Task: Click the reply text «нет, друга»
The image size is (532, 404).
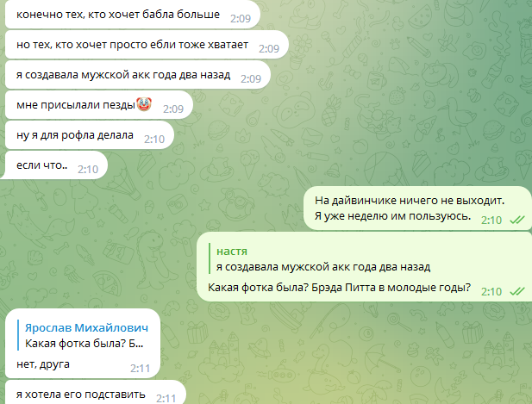Action: coord(43,364)
